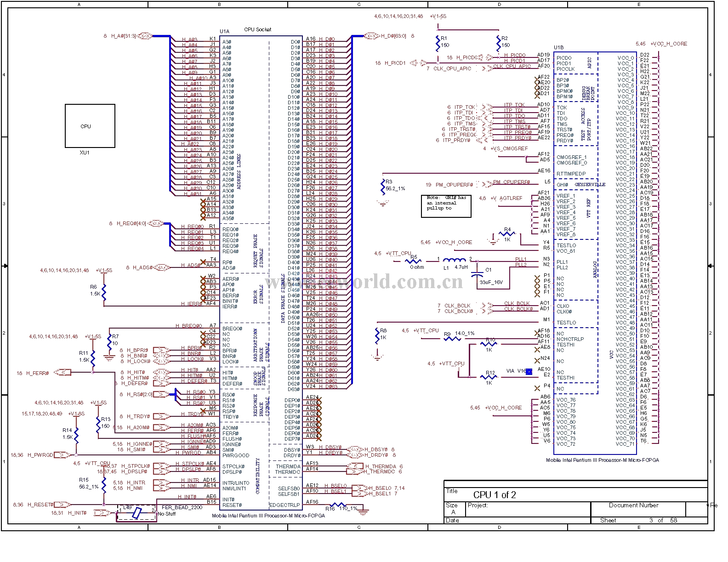Click the +V_AGTLREF power net label
Viewport: 728px width, 562px height.
click(x=506, y=198)
